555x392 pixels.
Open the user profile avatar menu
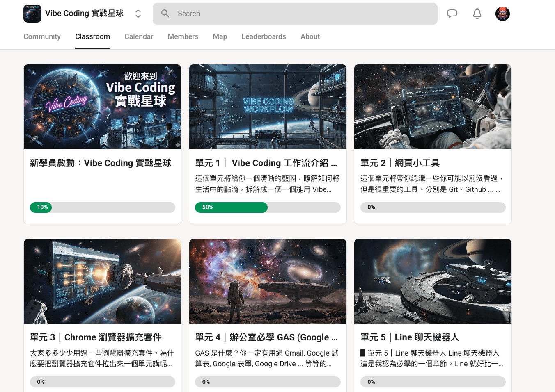click(502, 14)
